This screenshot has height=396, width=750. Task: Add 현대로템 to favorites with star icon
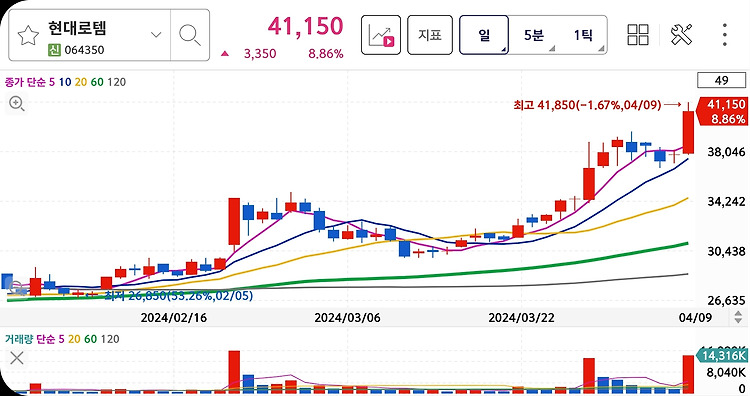[28, 35]
